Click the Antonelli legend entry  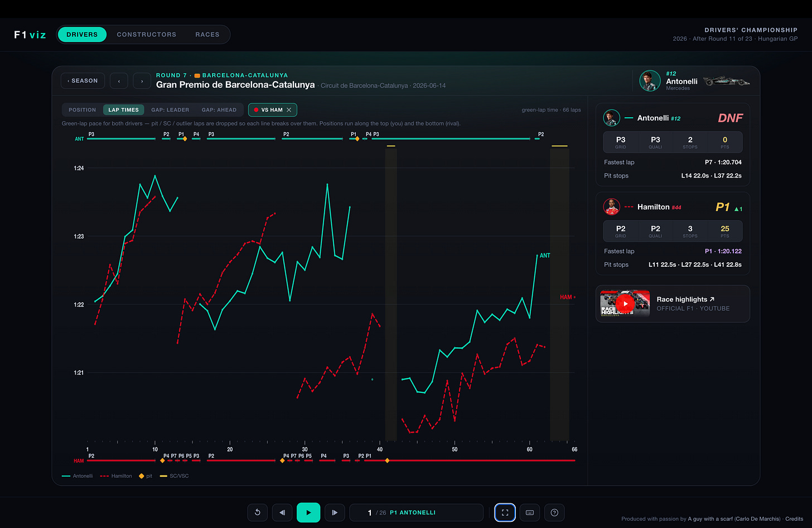[x=78, y=476]
